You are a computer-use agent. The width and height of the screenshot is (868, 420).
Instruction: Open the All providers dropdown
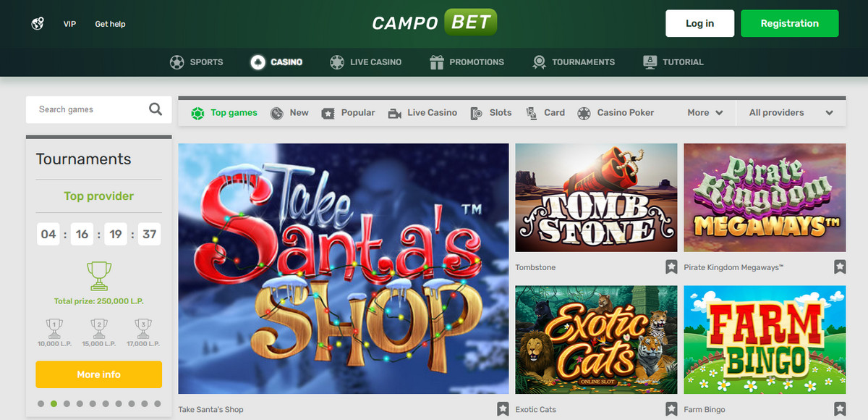[791, 113]
